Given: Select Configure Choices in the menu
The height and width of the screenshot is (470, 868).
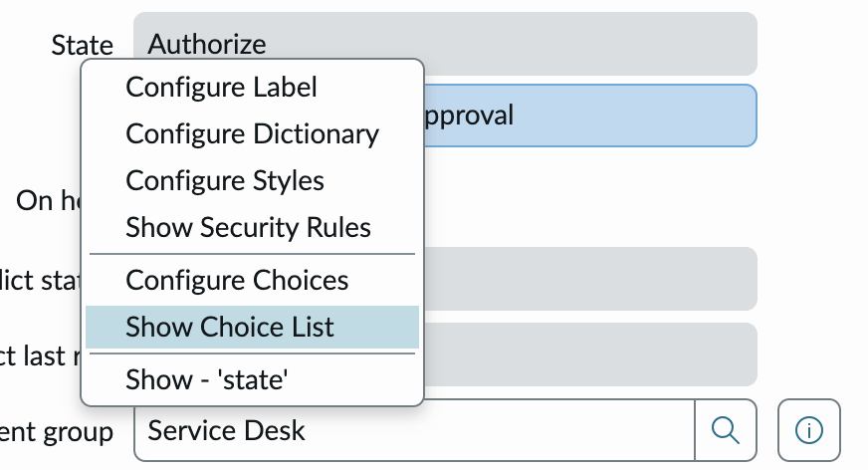Looking at the screenshot, I should [x=237, y=280].
